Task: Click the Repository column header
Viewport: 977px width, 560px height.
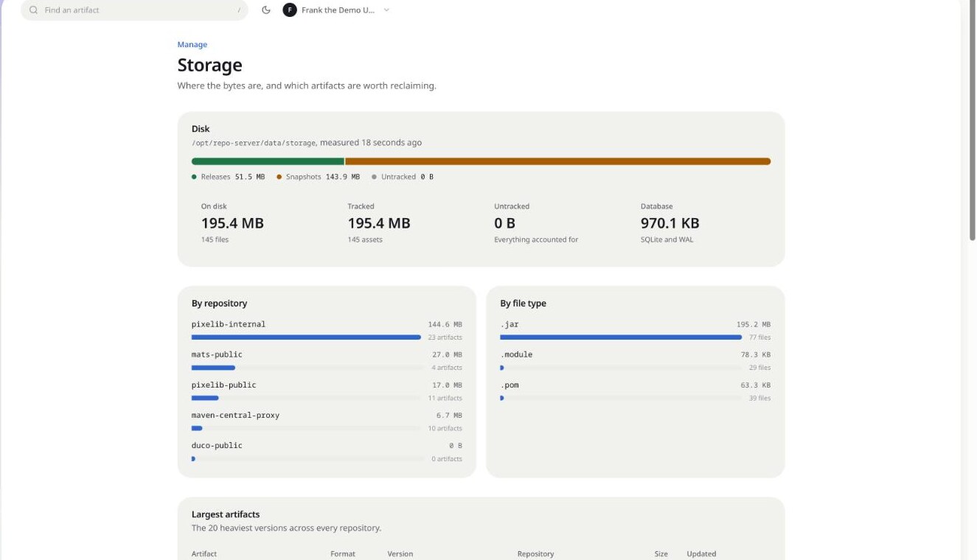Action: [x=535, y=554]
